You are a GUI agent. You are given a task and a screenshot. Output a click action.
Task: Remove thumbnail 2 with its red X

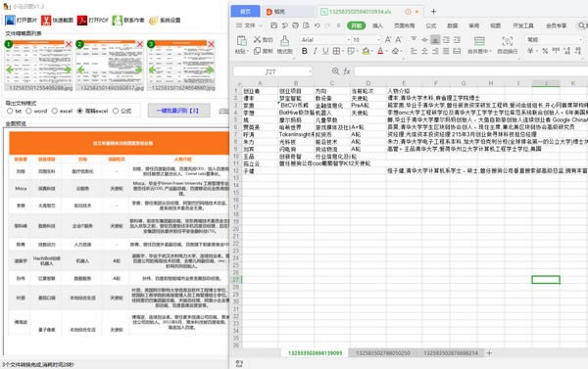pos(140,44)
